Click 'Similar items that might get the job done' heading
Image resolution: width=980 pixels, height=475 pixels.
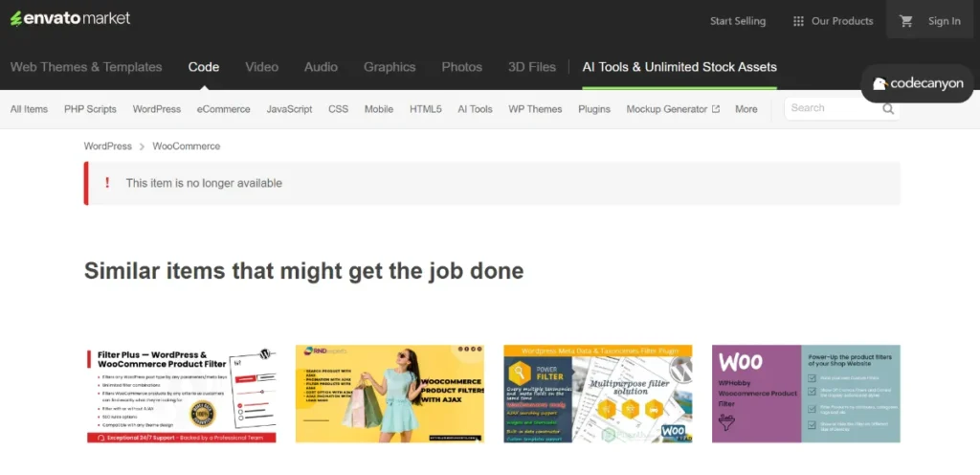303,271
